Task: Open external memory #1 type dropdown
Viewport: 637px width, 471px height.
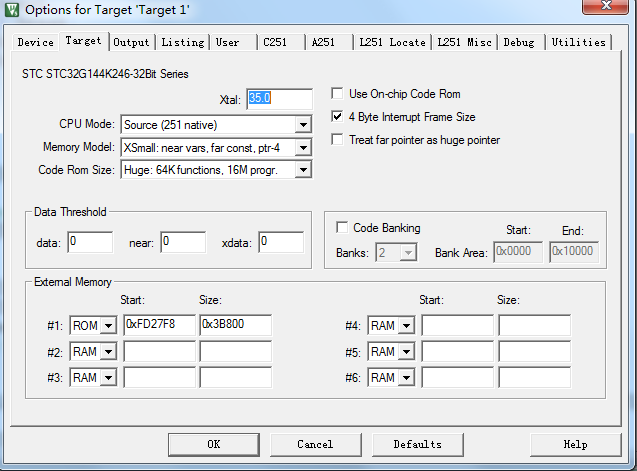Action: (x=108, y=326)
